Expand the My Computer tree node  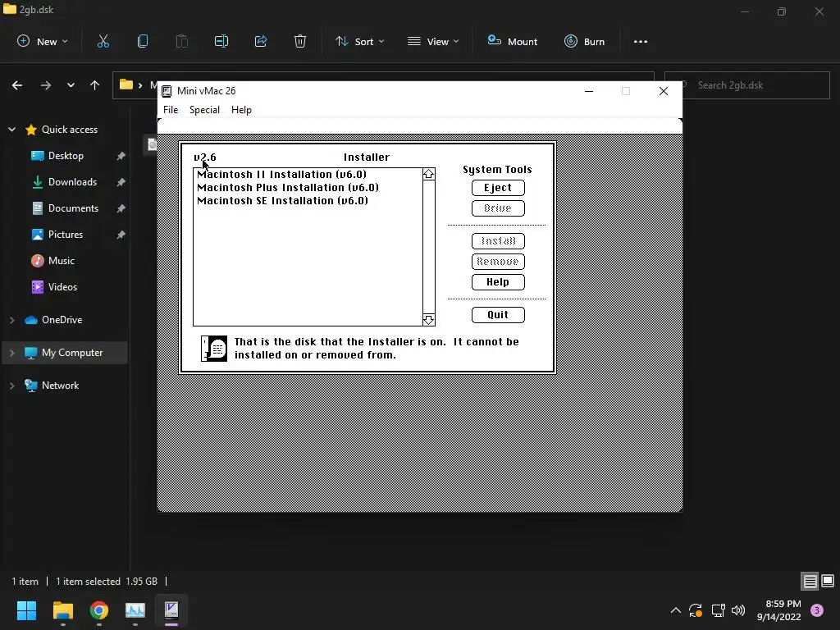pos(11,353)
